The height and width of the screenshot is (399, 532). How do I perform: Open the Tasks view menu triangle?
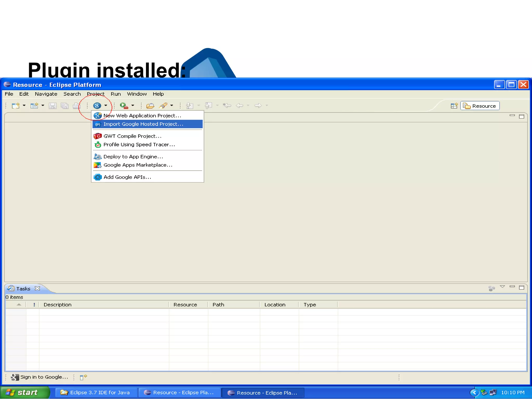pos(502,287)
